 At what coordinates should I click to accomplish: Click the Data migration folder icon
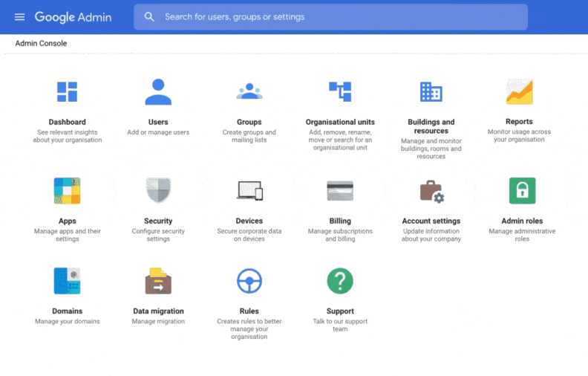[x=158, y=281]
